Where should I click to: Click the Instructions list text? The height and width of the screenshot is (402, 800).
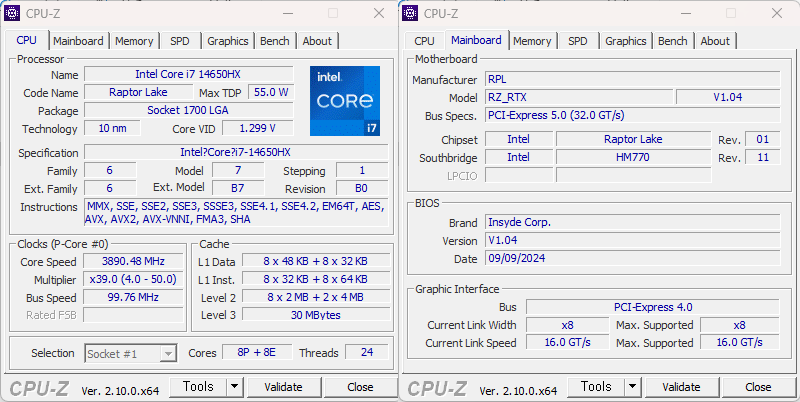pos(236,213)
